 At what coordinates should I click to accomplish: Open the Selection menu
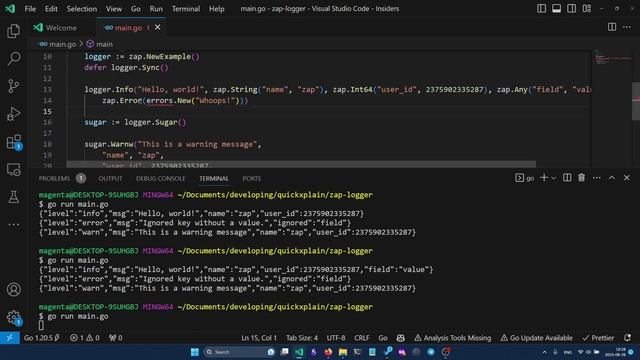point(82,9)
